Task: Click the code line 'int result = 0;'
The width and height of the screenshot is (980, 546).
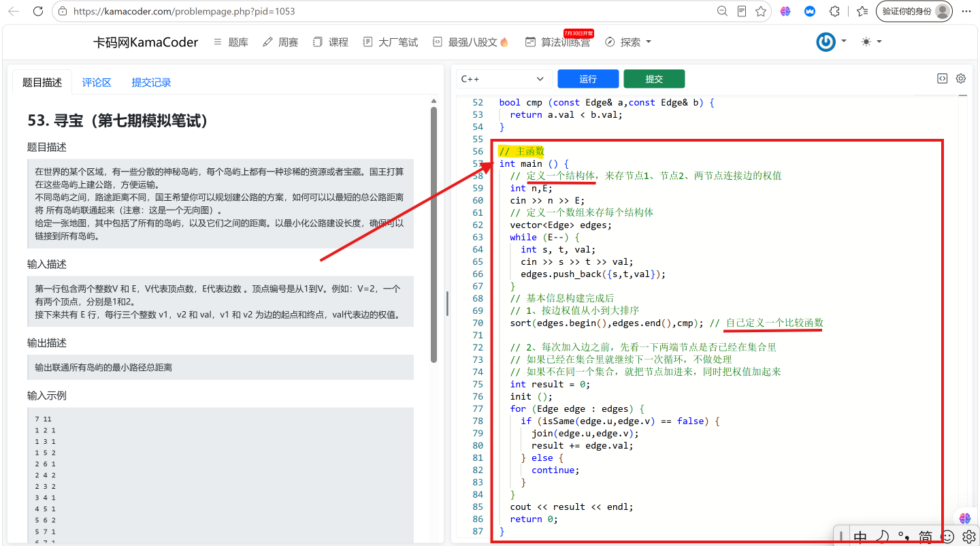Action: tap(550, 385)
